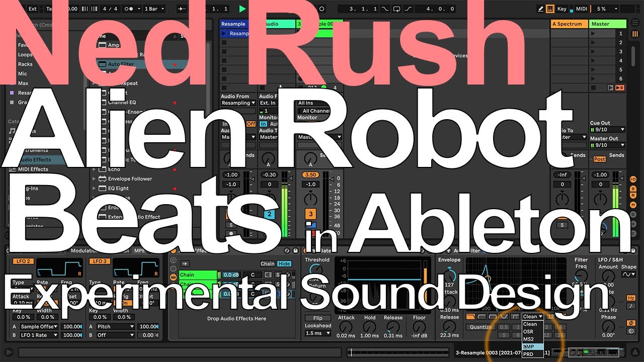The width and height of the screenshot is (644, 362).
Task: Select Echo in the browser list
Action: point(114,169)
